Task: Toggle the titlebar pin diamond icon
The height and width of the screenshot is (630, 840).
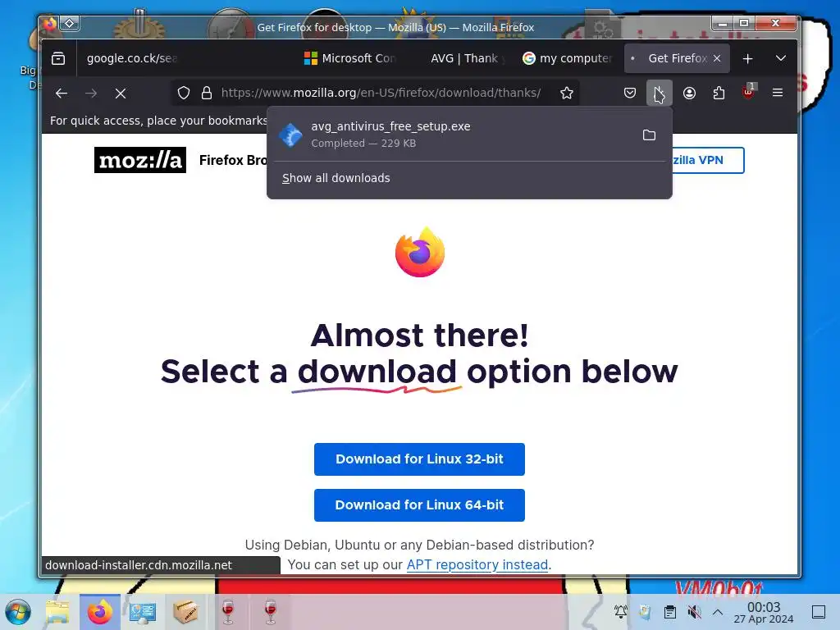Action: click(x=70, y=24)
